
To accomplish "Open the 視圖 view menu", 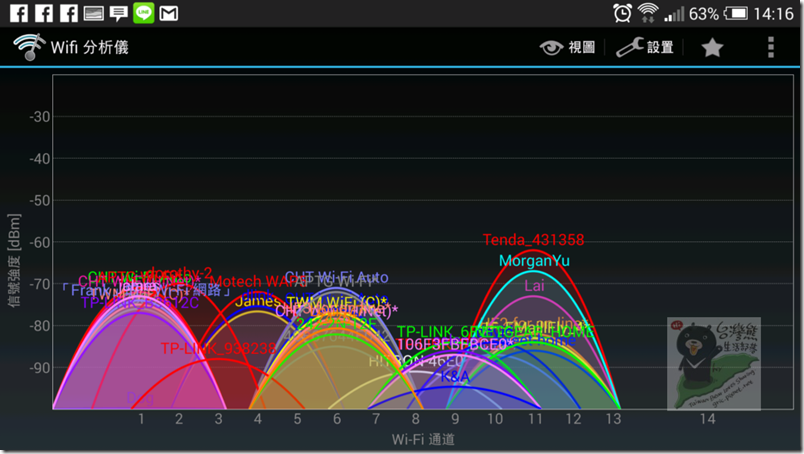I will [x=568, y=47].
